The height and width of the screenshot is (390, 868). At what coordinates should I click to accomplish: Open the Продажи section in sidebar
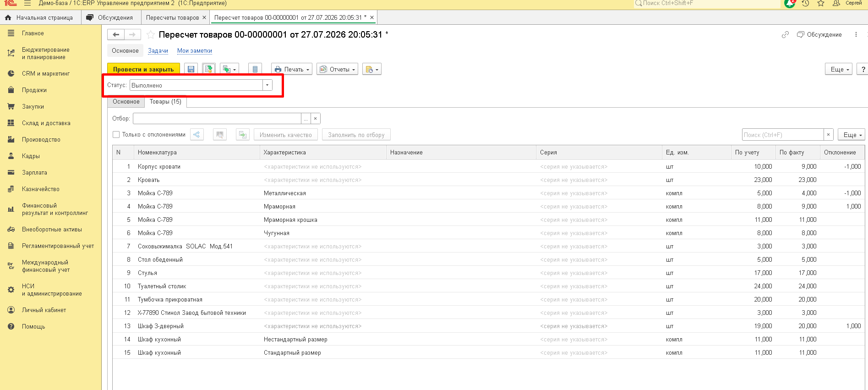coord(34,90)
